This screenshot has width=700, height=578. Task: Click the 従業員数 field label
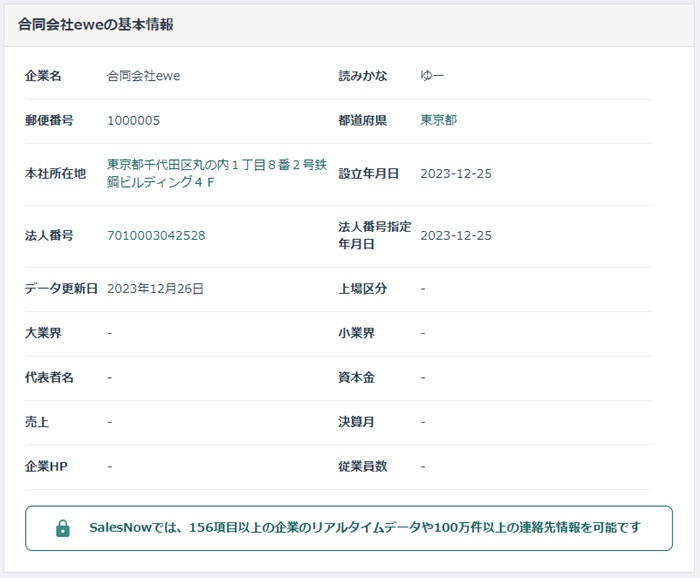pos(363,466)
